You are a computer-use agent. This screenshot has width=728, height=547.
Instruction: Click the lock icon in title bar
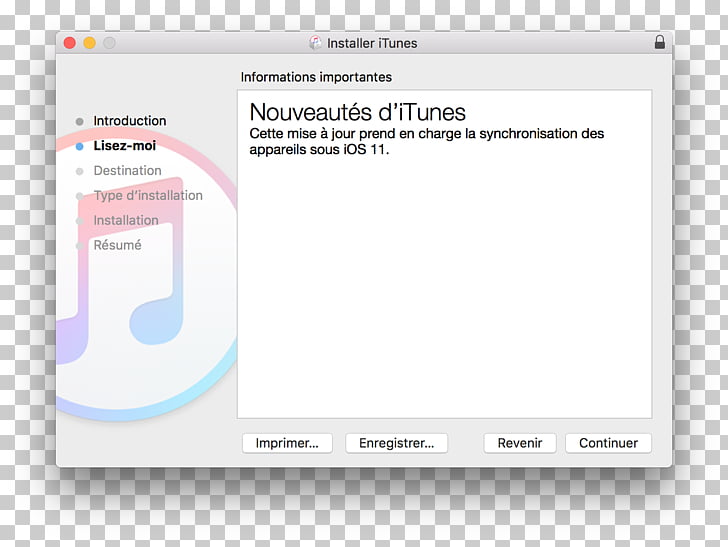[659, 42]
